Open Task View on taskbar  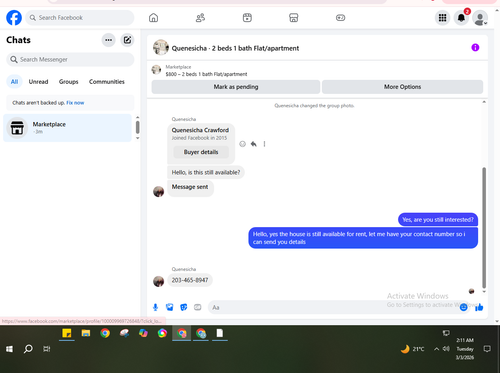(47, 349)
